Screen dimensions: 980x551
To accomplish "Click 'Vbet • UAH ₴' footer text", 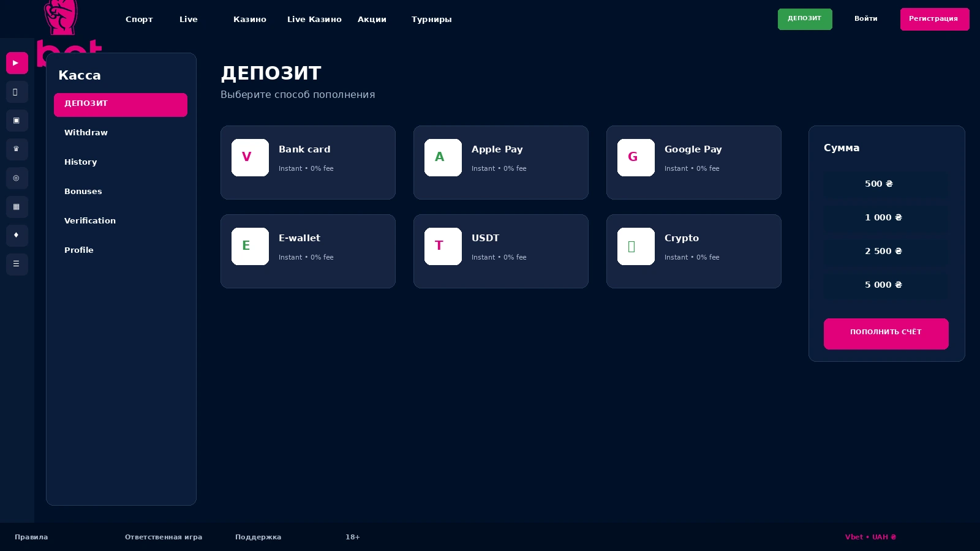I will [x=870, y=538].
